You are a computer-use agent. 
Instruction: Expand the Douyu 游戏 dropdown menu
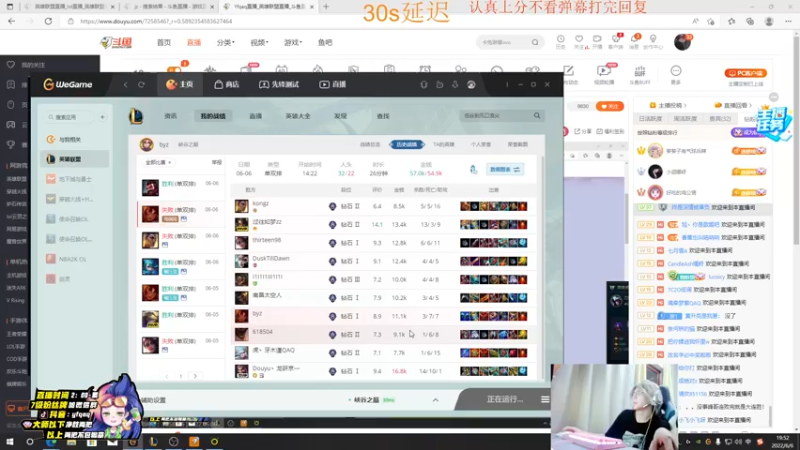coord(293,42)
